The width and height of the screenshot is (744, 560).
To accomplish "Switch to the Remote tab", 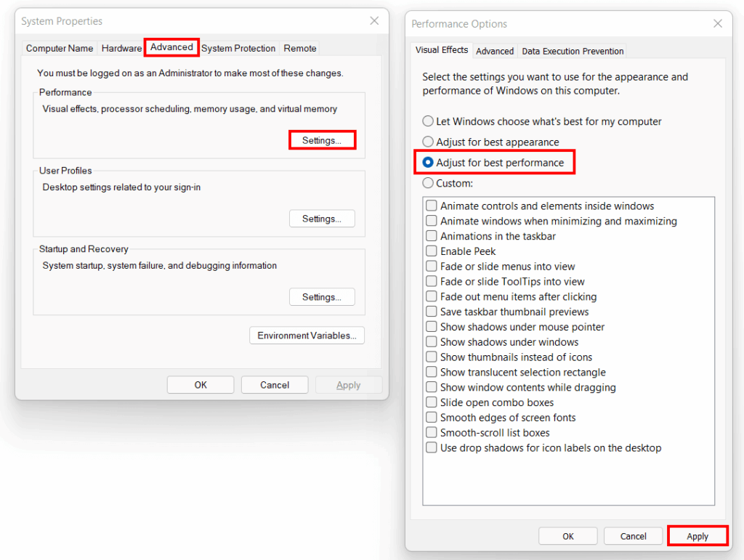I will [299, 48].
